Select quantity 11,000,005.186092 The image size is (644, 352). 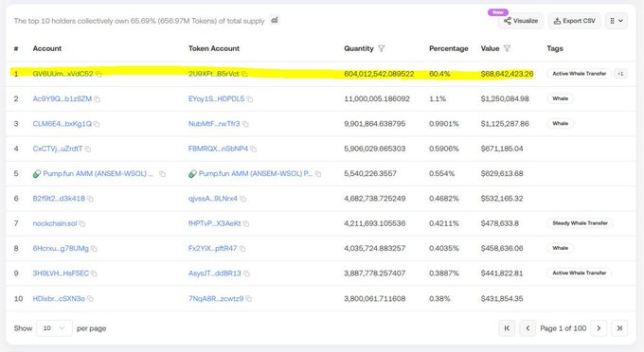377,98
